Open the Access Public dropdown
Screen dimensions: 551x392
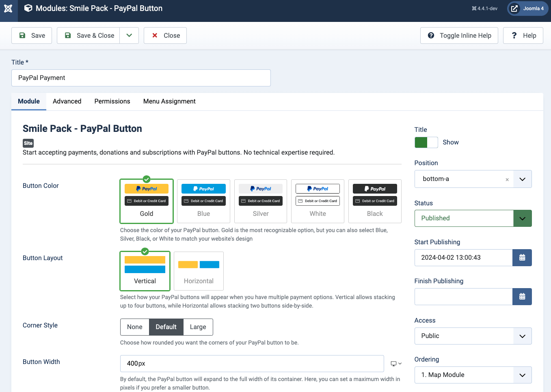[473, 336]
